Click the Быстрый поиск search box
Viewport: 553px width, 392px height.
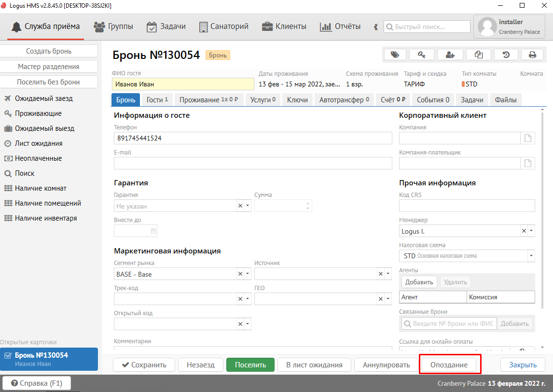pyautogui.click(x=427, y=27)
